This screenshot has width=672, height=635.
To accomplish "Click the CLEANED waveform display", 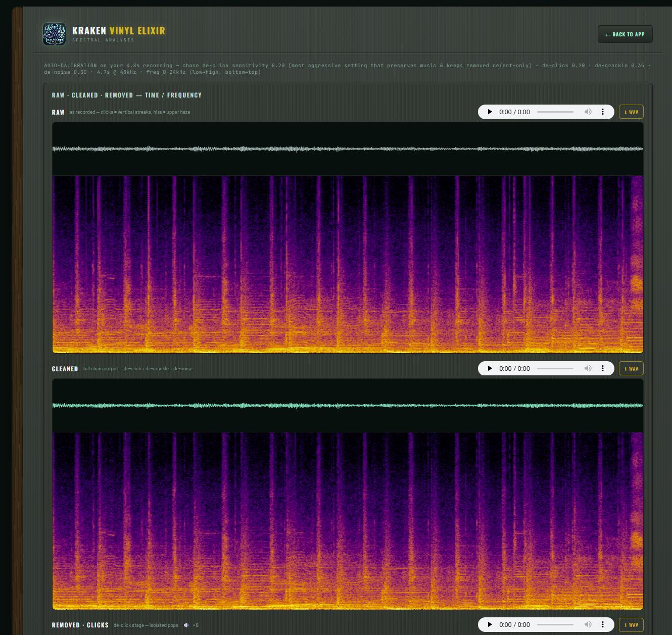I will tap(348, 406).
